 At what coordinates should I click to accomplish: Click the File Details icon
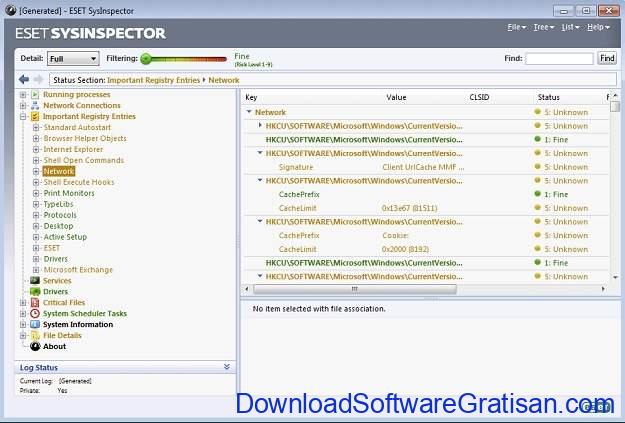(x=35, y=335)
